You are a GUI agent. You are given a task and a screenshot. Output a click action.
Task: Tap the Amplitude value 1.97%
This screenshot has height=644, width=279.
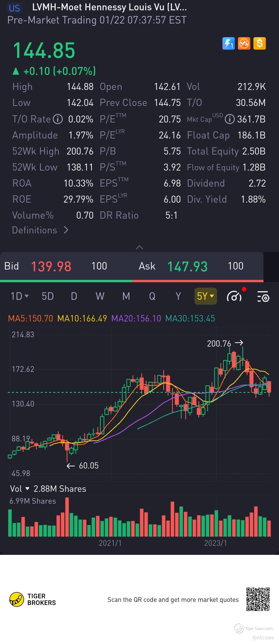81,135
